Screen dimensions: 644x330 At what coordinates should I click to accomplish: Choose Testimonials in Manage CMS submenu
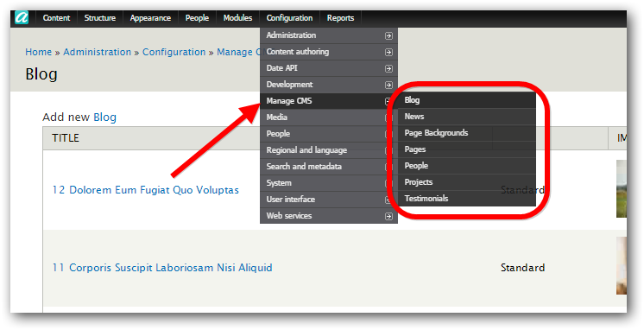tap(467, 199)
